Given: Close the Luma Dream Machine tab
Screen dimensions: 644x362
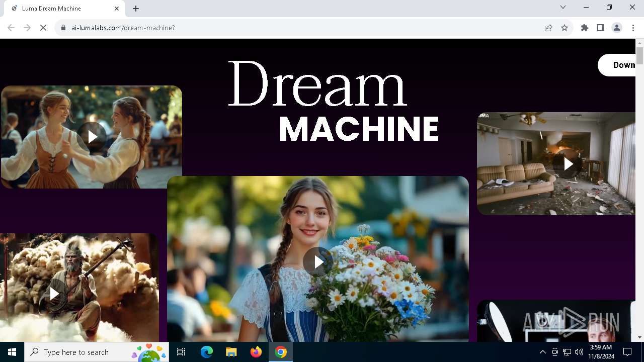Looking at the screenshot, I should 117,9.
